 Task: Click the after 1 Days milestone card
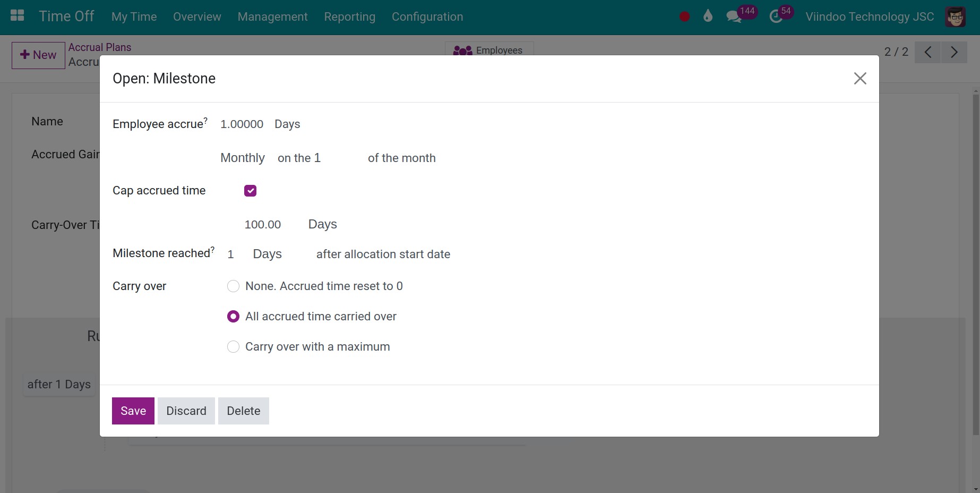[59, 384]
